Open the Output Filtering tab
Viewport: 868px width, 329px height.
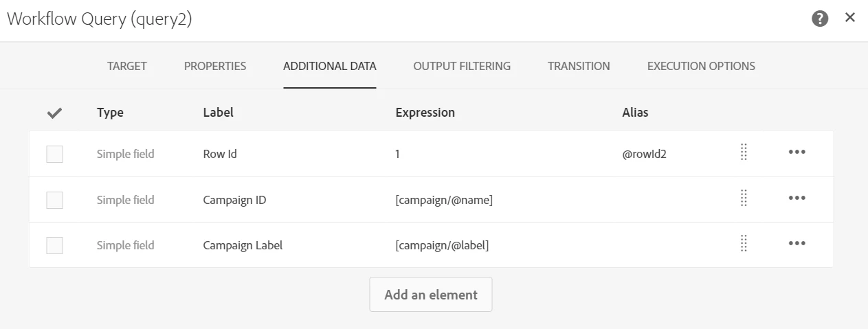tap(462, 66)
